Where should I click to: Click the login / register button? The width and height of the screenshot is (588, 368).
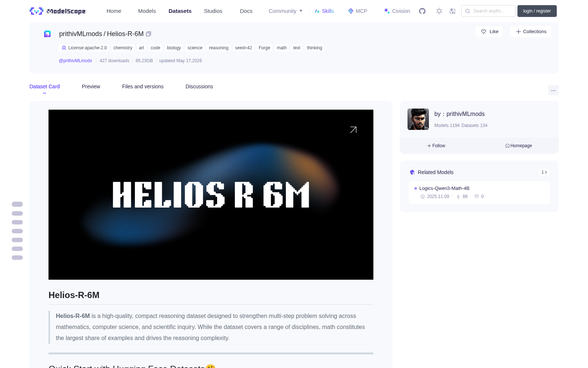(x=537, y=11)
